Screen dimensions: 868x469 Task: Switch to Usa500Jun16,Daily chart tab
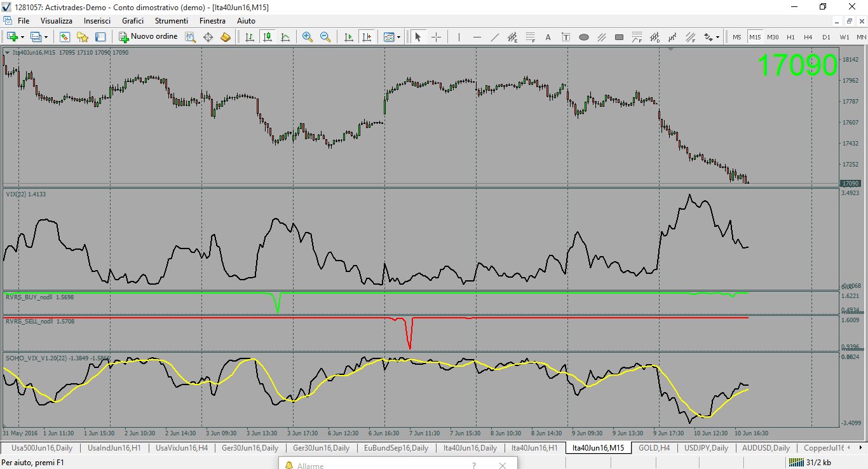coord(42,448)
